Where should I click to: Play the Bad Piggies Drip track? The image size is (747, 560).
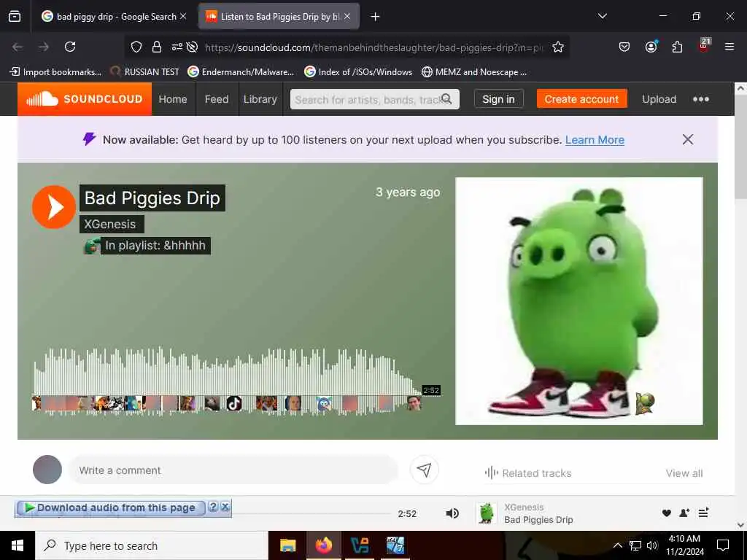point(54,207)
